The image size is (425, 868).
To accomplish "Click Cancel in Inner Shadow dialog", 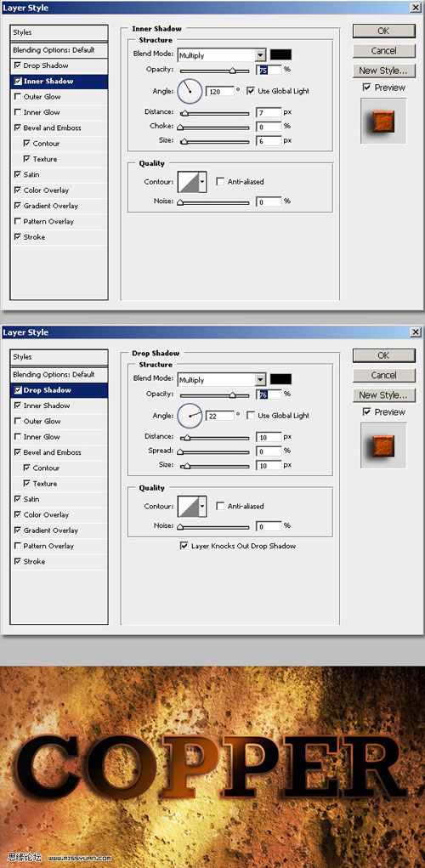I will (x=383, y=51).
